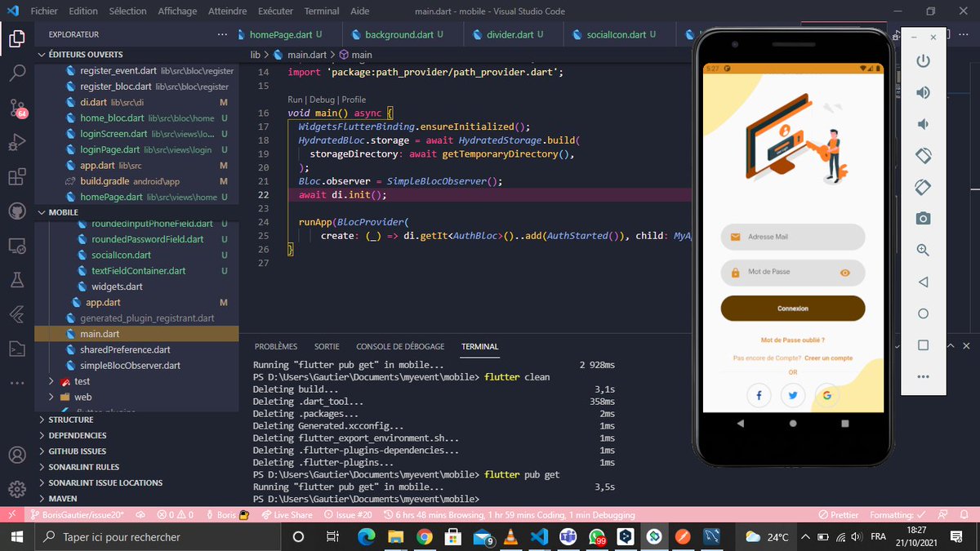The width and height of the screenshot is (980, 551).
Task: Open Explorer views and more actions menu
Action: 222,35
